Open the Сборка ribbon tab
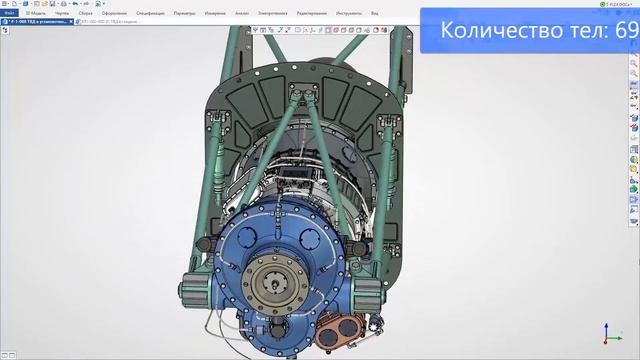Image resolution: width=640 pixels, height=360 pixels. click(85, 13)
